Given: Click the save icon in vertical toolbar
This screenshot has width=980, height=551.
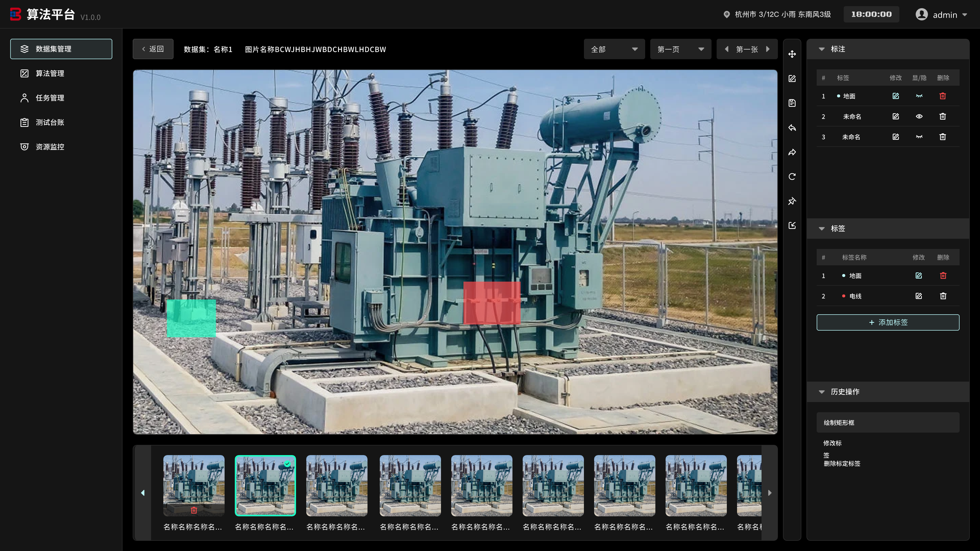Looking at the screenshot, I should [x=792, y=103].
